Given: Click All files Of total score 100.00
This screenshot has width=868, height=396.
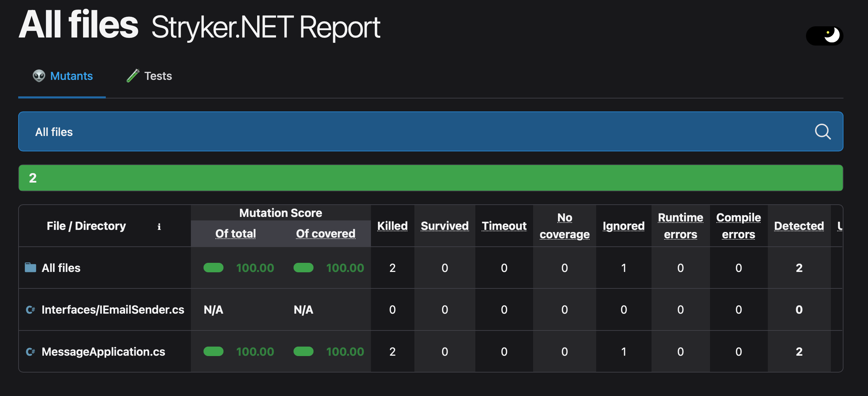Looking at the screenshot, I should (255, 268).
